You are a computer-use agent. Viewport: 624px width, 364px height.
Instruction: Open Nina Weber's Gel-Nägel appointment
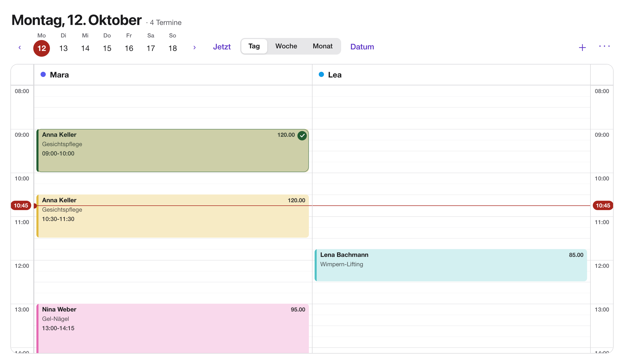[173, 328]
